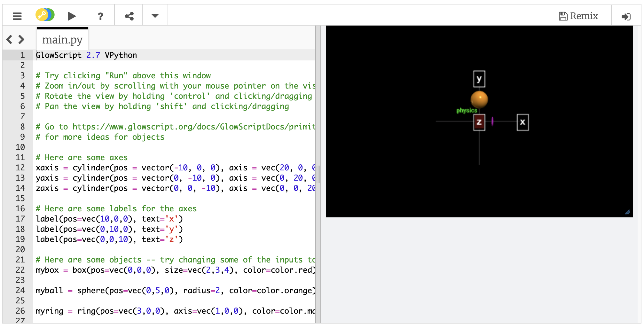This screenshot has height=328, width=644.
Task: Click the sign-in arrow icon
Action: point(626,16)
